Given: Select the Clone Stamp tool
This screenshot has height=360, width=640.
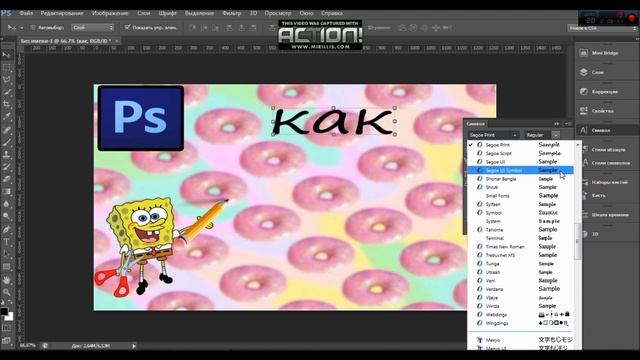Looking at the screenshot, I should coord(7,155).
